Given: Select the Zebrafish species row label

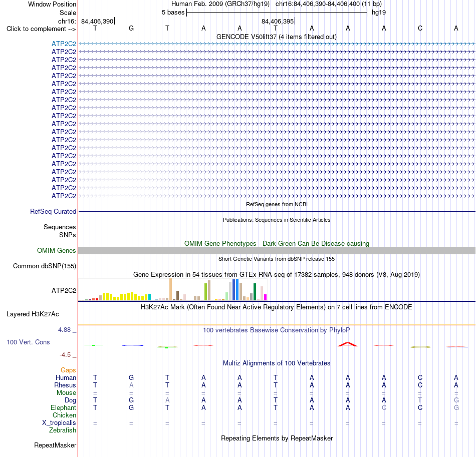Looking at the screenshot, I should click(63, 430).
